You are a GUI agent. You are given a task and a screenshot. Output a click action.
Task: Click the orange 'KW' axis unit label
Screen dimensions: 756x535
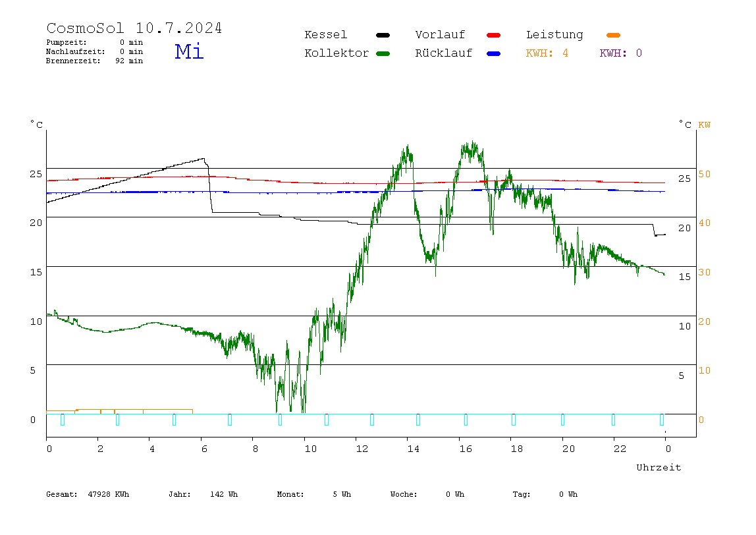coord(705,125)
